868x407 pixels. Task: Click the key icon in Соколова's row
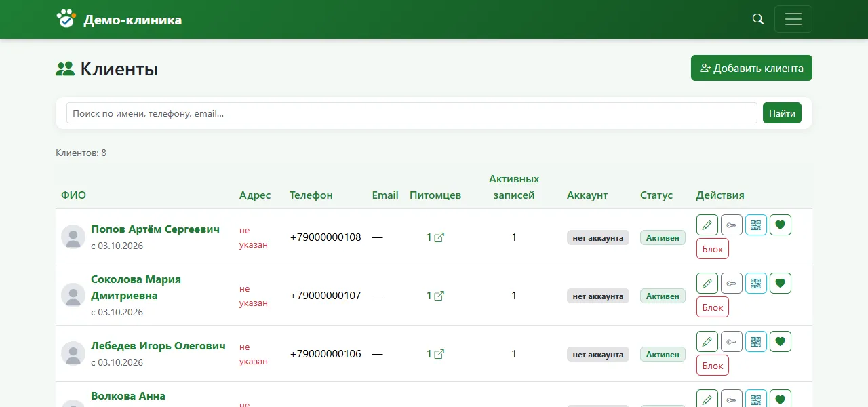point(732,284)
